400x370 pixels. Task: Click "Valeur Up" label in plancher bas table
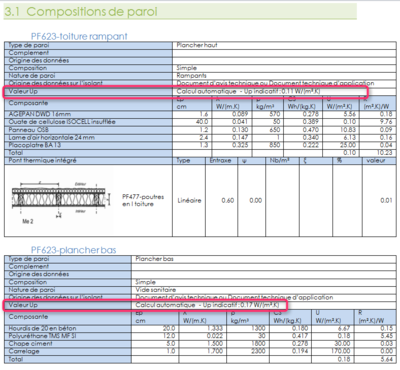point(23,305)
